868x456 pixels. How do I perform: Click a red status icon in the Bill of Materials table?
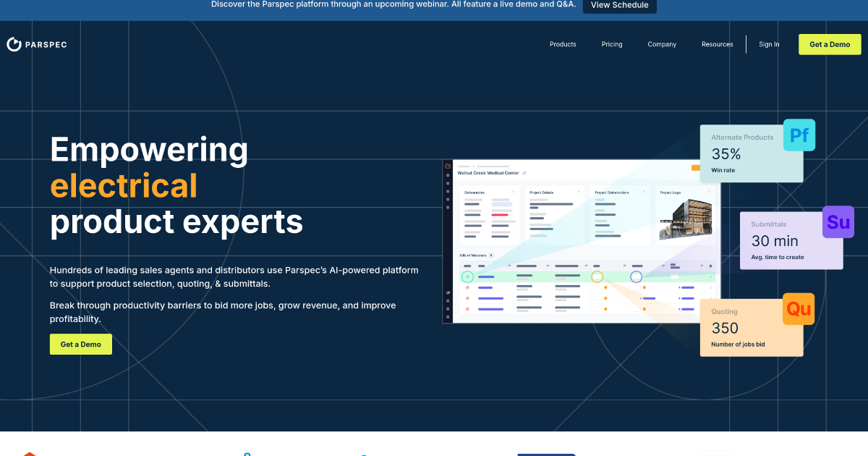click(x=468, y=287)
